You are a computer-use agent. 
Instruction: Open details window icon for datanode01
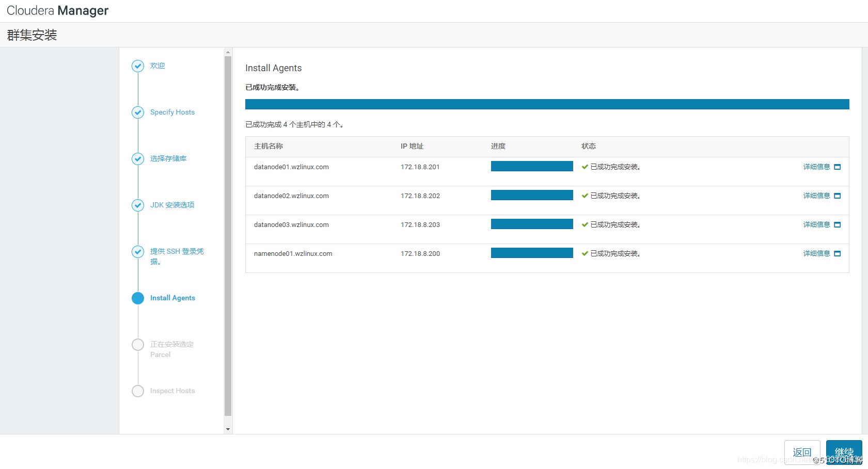click(838, 167)
